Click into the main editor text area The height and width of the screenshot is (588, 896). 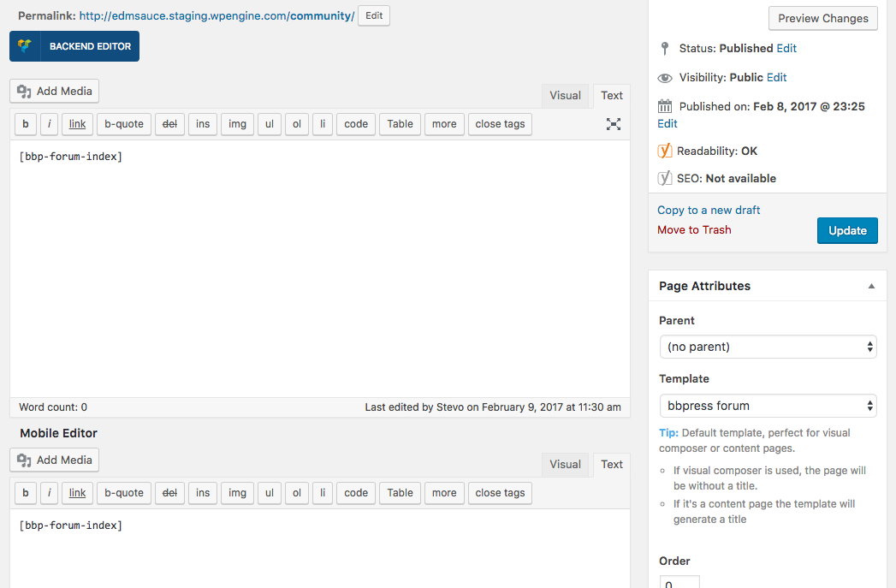[320, 269]
